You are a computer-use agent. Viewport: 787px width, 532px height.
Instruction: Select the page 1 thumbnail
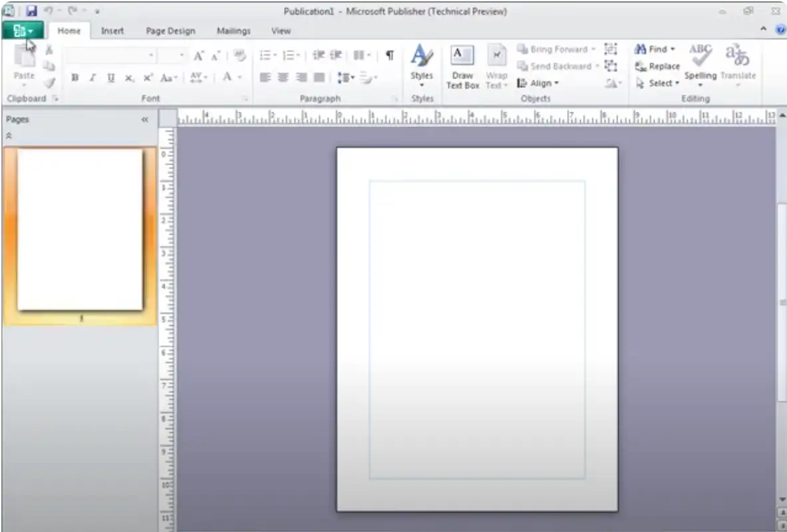coord(80,229)
